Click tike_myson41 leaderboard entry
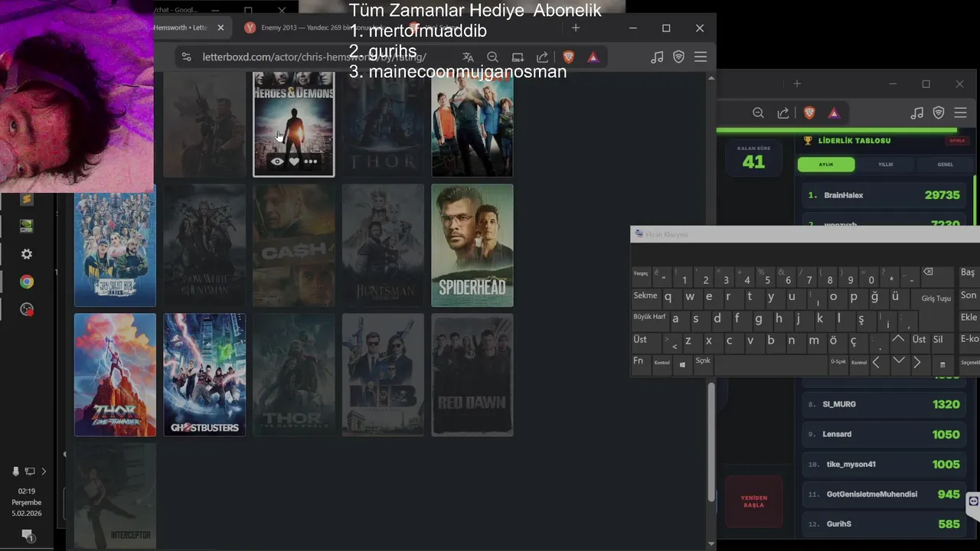Screen dimensions: 980x551 click(884, 464)
